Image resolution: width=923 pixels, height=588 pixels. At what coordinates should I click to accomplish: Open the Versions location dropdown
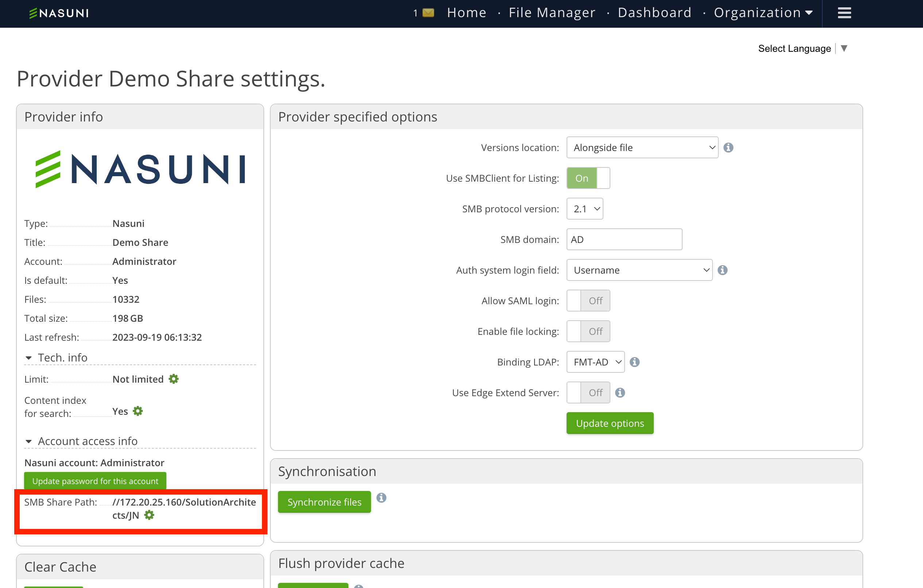pos(642,148)
